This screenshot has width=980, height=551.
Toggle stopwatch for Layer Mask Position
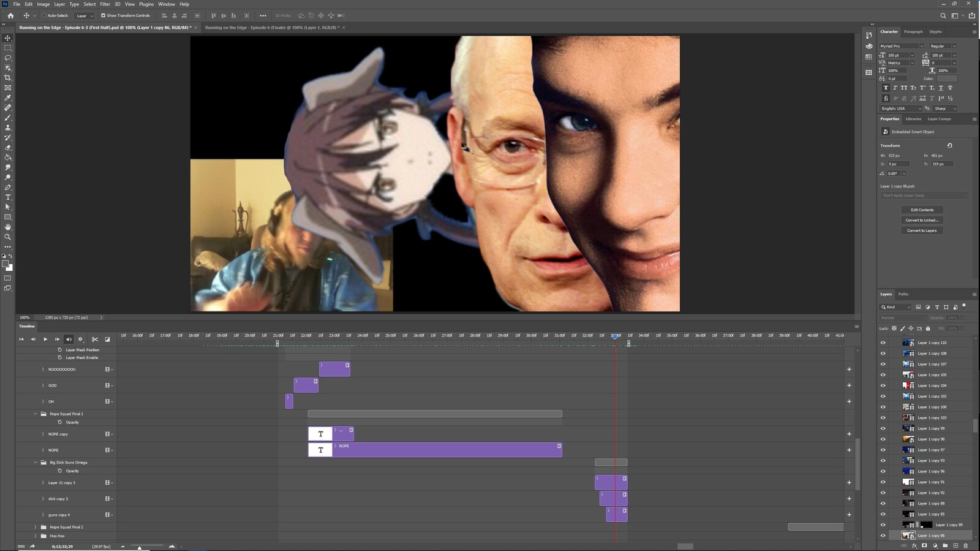tap(59, 350)
